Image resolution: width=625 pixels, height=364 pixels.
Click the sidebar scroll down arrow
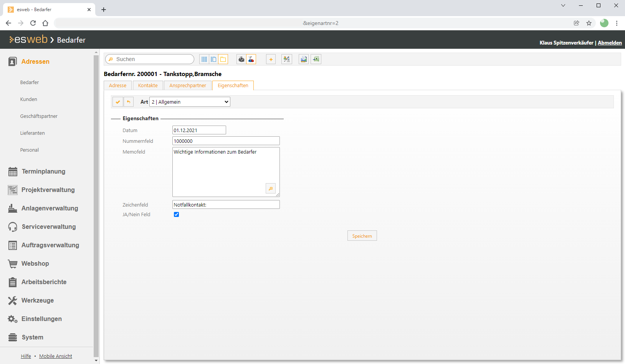pyautogui.click(x=96, y=361)
